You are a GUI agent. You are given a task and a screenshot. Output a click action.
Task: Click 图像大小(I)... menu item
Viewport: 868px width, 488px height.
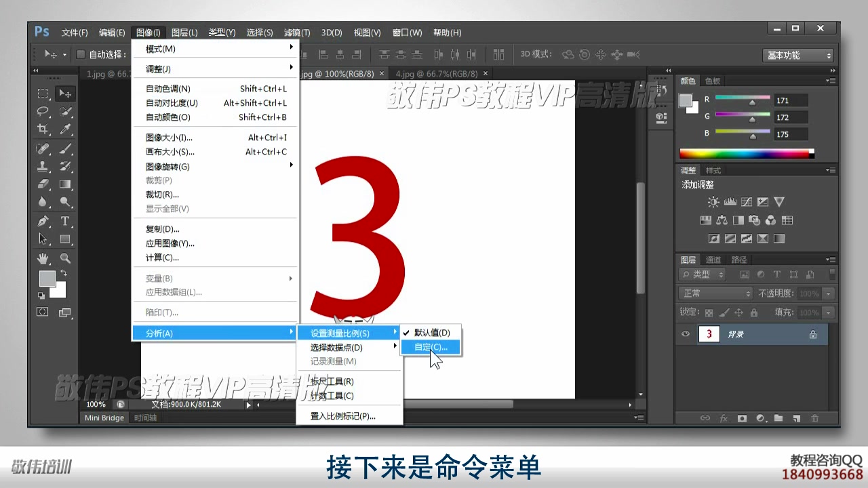pyautogui.click(x=216, y=138)
